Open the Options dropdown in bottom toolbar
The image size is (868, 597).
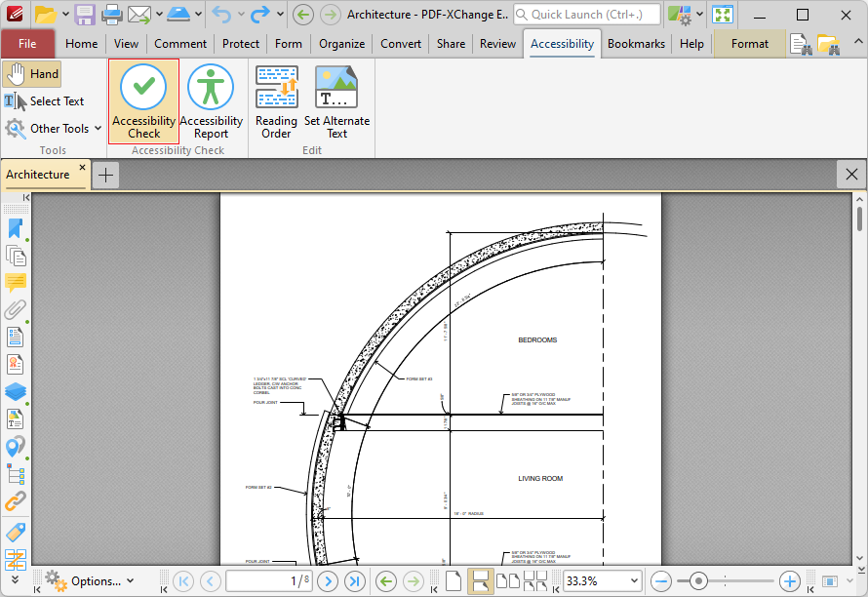[90, 581]
